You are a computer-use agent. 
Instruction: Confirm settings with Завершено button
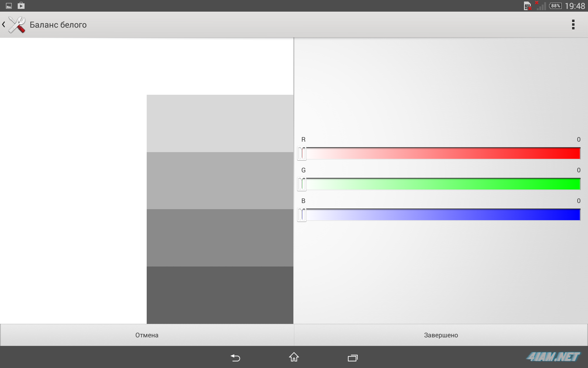pyautogui.click(x=441, y=335)
